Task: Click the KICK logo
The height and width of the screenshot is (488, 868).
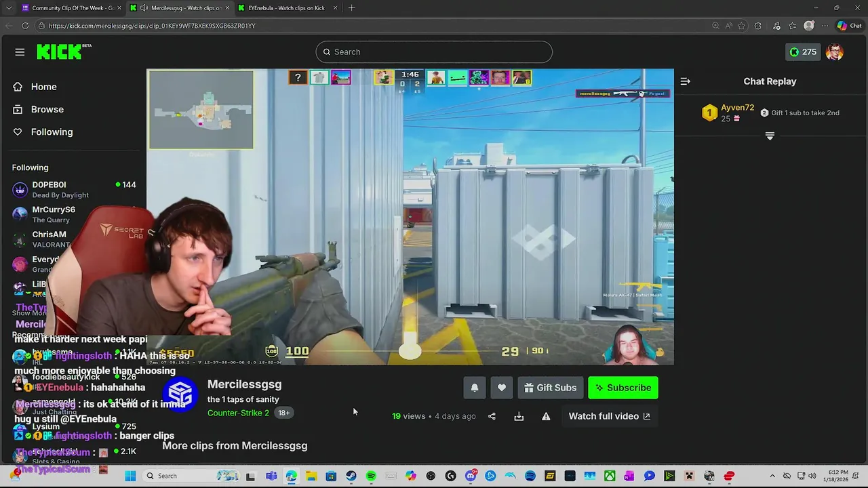Action: [64, 52]
